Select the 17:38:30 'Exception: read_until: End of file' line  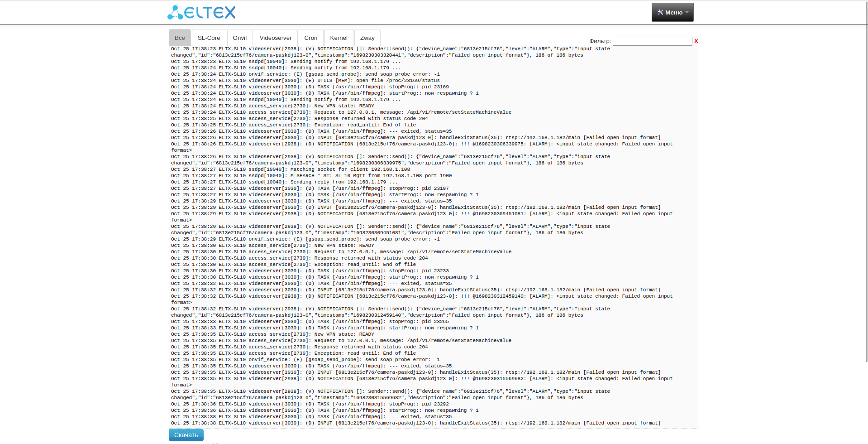pos(293,265)
